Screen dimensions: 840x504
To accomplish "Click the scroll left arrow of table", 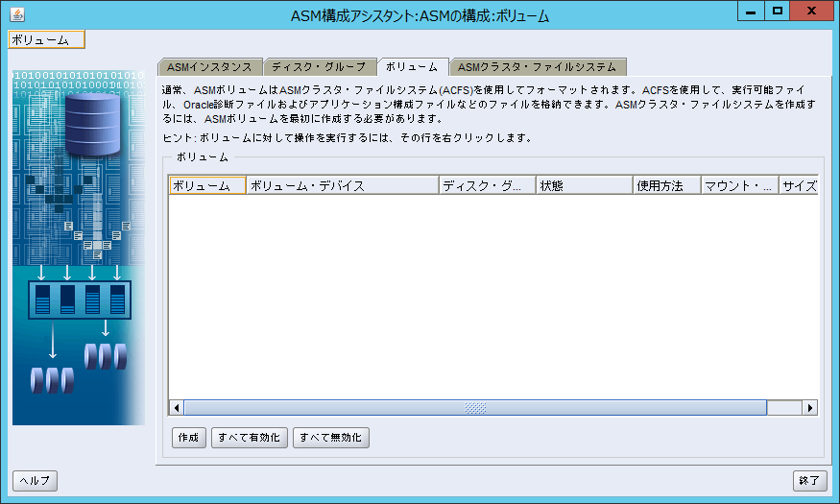I will [x=177, y=408].
